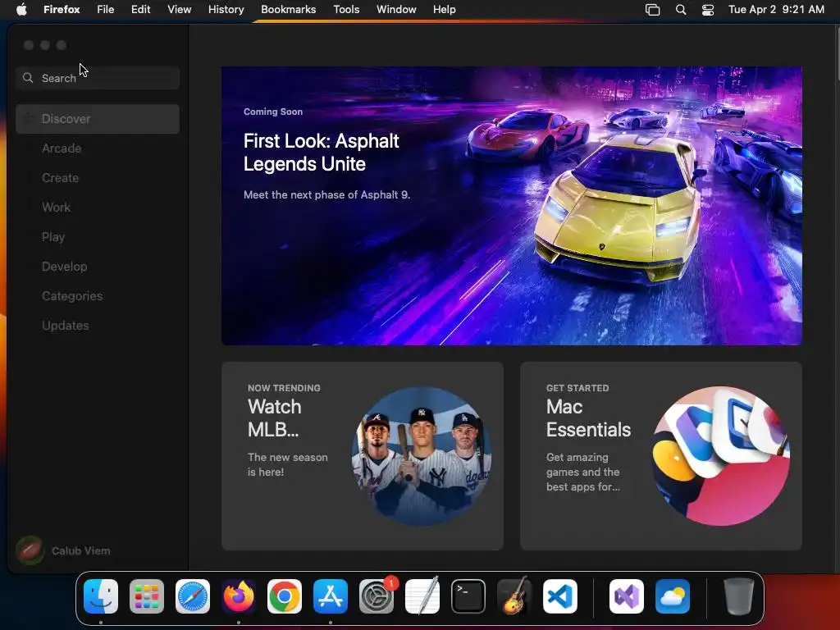The height and width of the screenshot is (630, 840).
Task: Open the File menu
Action: 106,10
